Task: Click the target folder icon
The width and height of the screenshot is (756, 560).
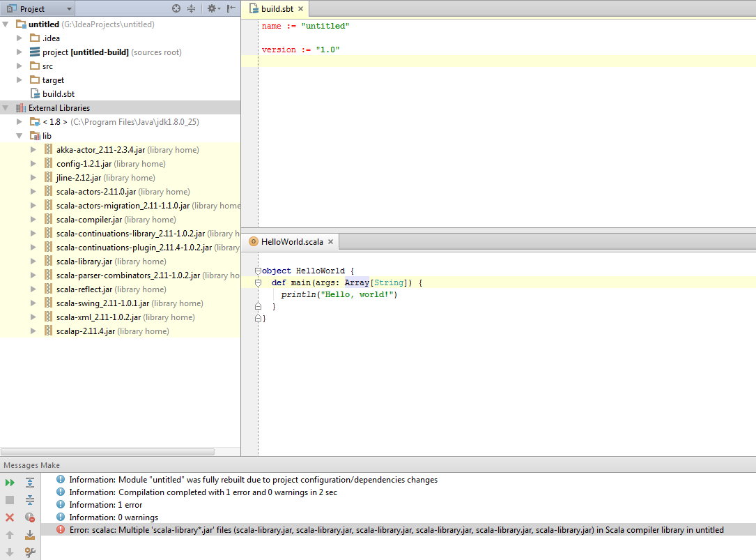Action: click(35, 80)
